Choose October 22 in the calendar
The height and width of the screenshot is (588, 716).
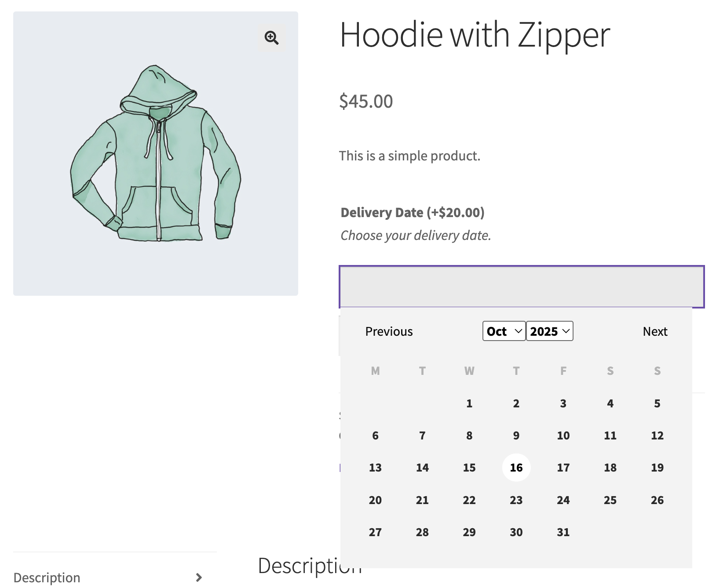point(469,500)
